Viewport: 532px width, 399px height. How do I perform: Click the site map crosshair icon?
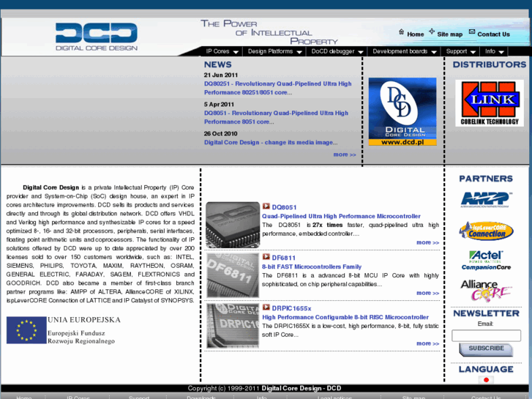point(432,31)
